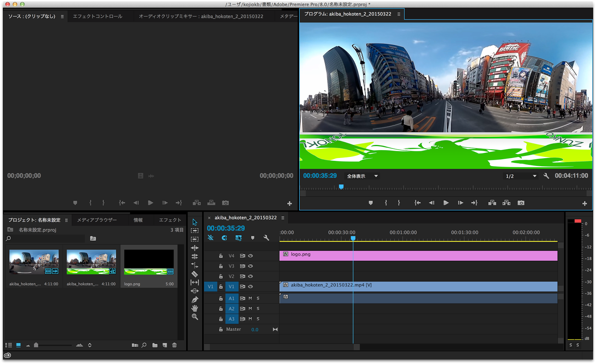Select the Pen tool in the tools panel
This screenshot has height=364, width=596.
tap(194, 300)
